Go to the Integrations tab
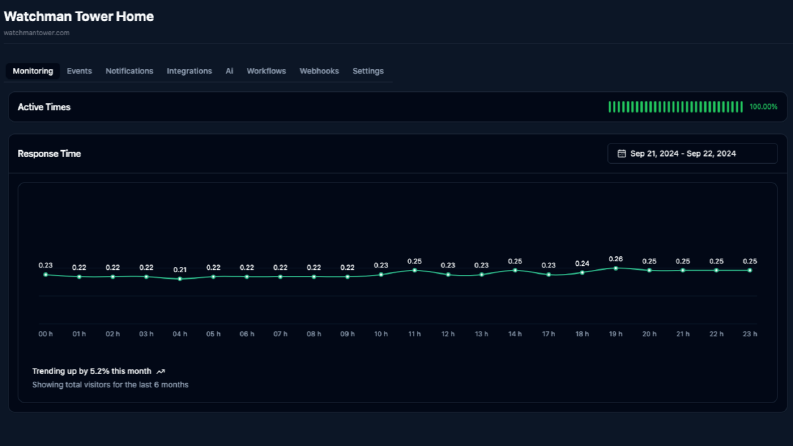 [x=189, y=71]
